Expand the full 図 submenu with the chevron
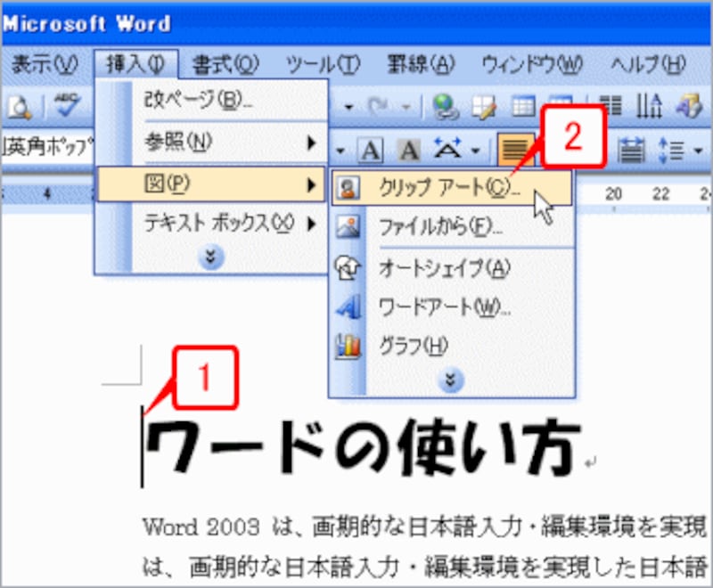The width and height of the screenshot is (713, 588). 451,380
